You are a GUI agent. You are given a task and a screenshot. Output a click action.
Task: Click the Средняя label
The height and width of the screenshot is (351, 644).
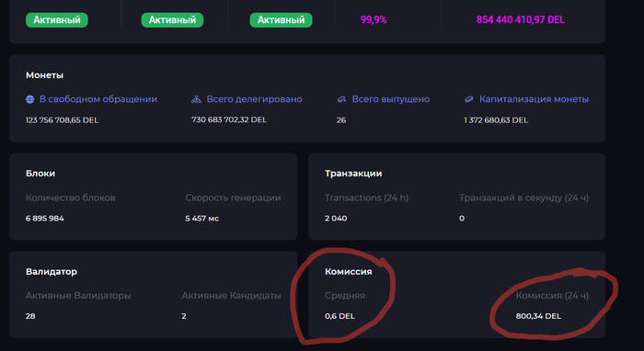click(x=345, y=295)
